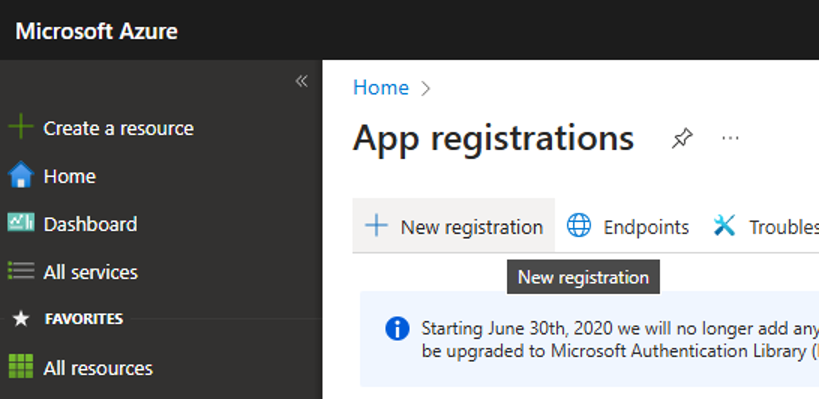Click the All services list icon
Viewport: 820px width, 400px height.
pos(21,271)
